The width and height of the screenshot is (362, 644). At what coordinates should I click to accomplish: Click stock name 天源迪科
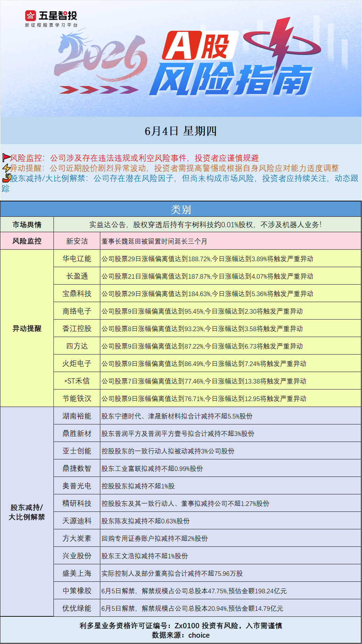77,521
